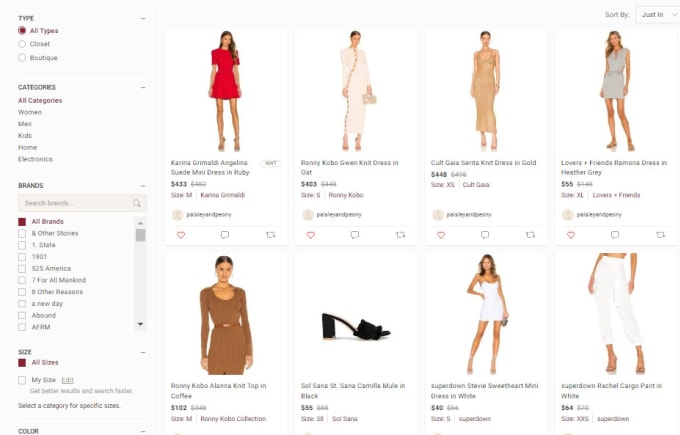Open the Sort By Just In dropdown
Image resolution: width=680 pixels, height=435 pixels.
(x=657, y=15)
